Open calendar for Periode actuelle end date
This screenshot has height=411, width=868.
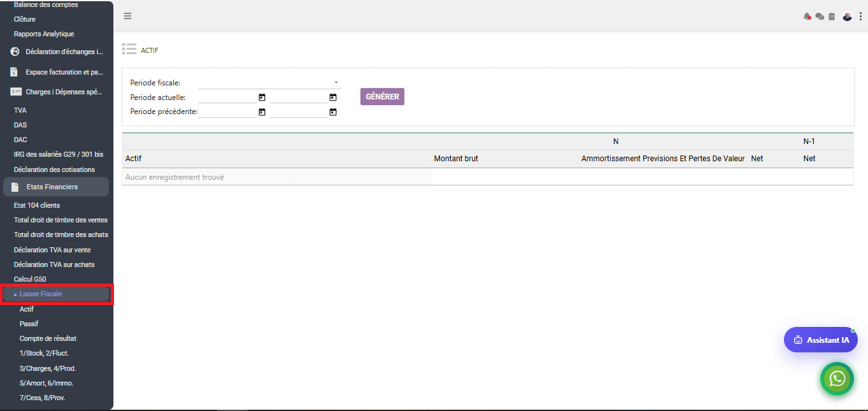tap(332, 97)
